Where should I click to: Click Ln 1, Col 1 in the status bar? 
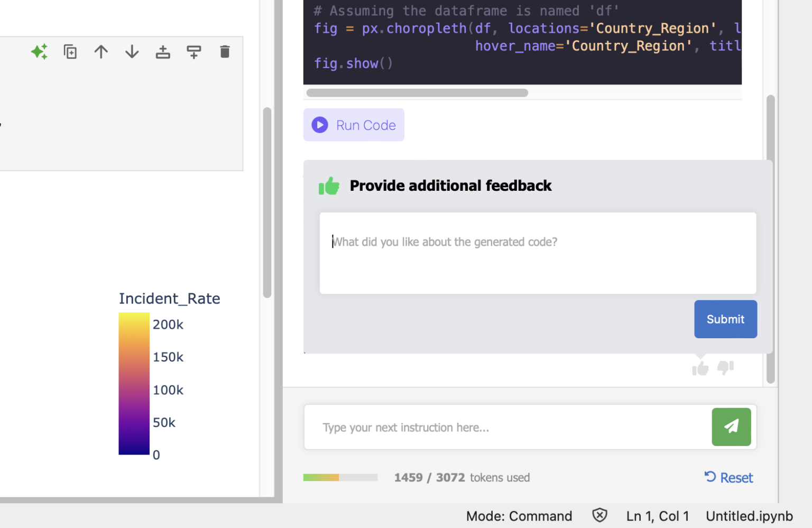(x=657, y=515)
